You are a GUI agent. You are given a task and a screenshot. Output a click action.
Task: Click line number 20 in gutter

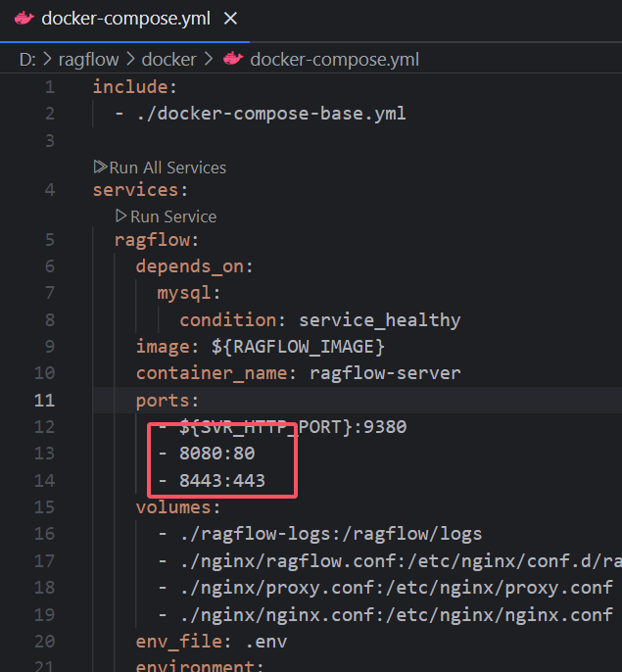[45, 641]
